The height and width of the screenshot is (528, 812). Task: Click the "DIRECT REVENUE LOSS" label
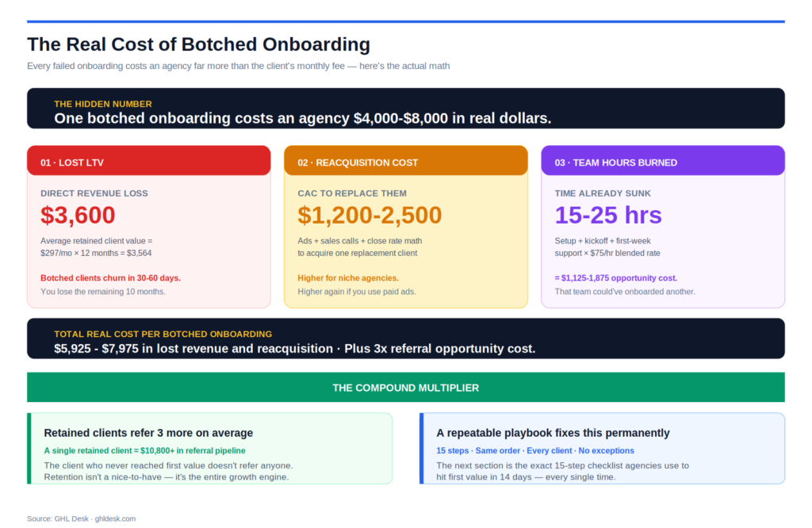(x=94, y=193)
